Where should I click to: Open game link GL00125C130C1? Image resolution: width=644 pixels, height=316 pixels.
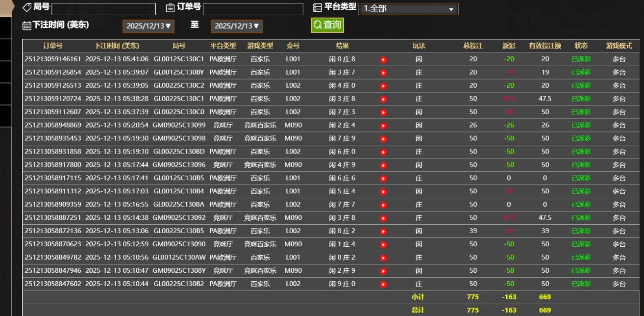(x=179, y=59)
